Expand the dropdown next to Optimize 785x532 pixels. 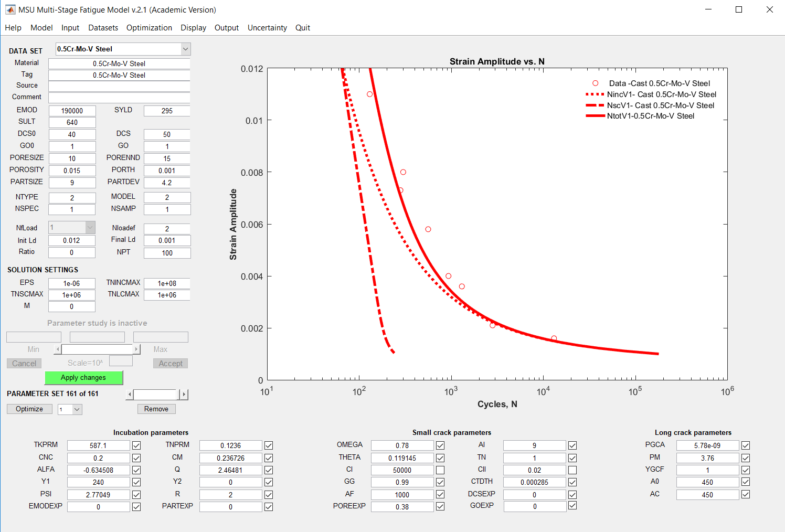[x=77, y=410]
